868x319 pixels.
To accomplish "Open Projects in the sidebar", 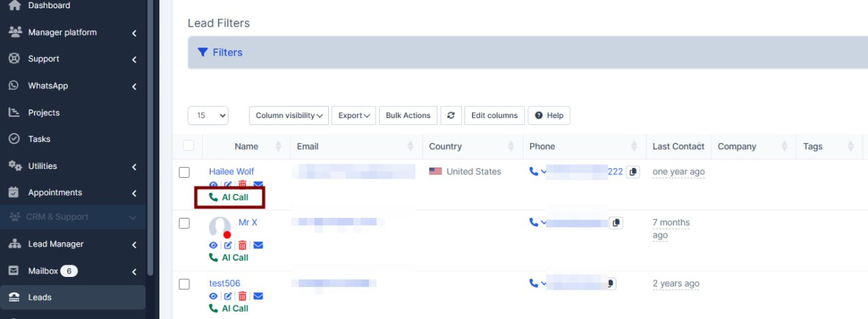I will (x=43, y=113).
